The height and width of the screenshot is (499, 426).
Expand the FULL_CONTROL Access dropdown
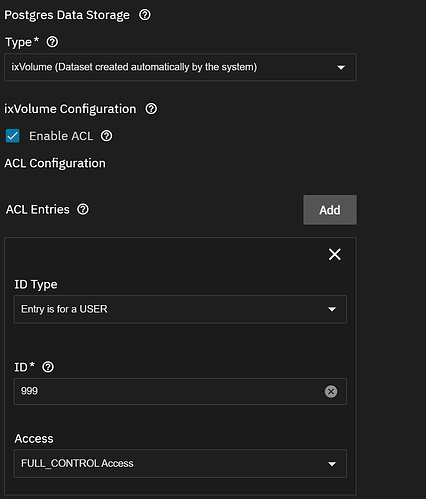point(180,464)
